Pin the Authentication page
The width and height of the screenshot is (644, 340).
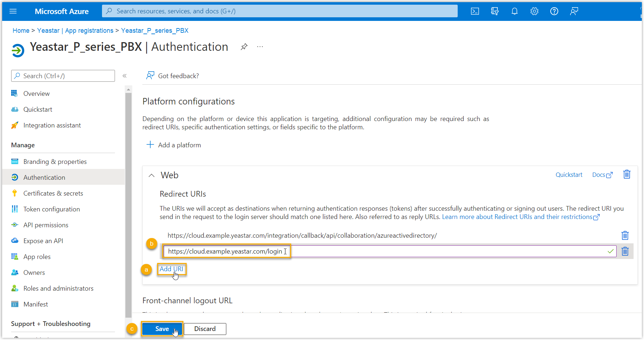244,47
